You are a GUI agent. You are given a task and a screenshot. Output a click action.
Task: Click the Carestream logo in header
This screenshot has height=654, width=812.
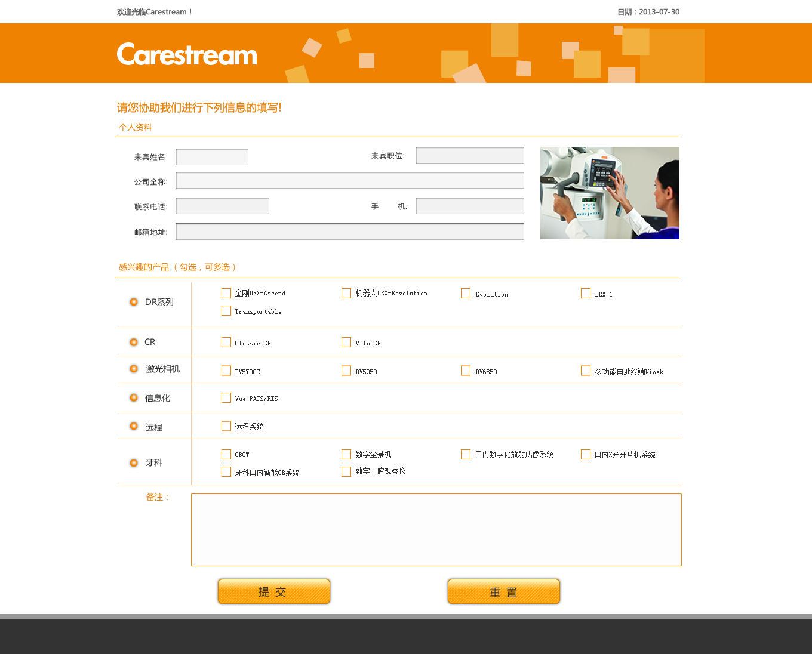tap(187, 54)
